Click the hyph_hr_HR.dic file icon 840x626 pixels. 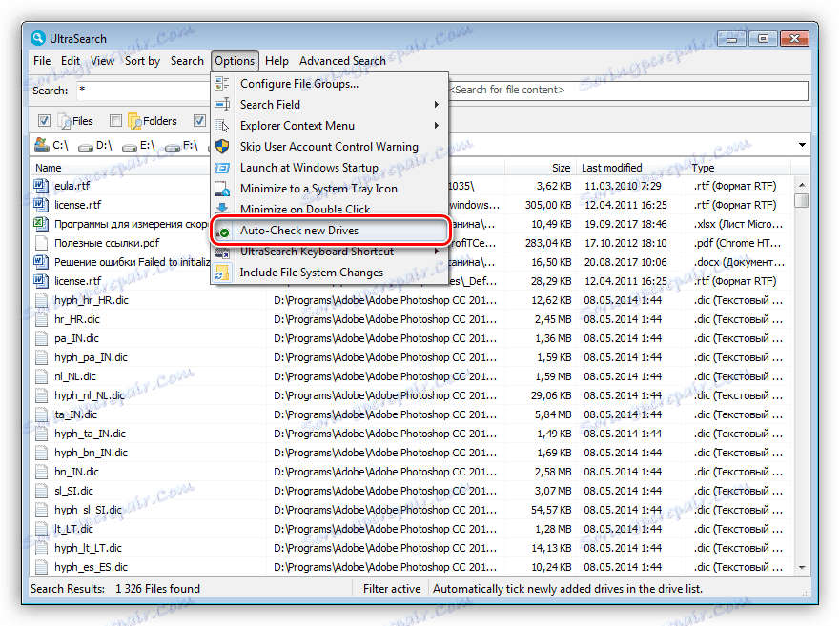pyautogui.click(x=41, y=300)
